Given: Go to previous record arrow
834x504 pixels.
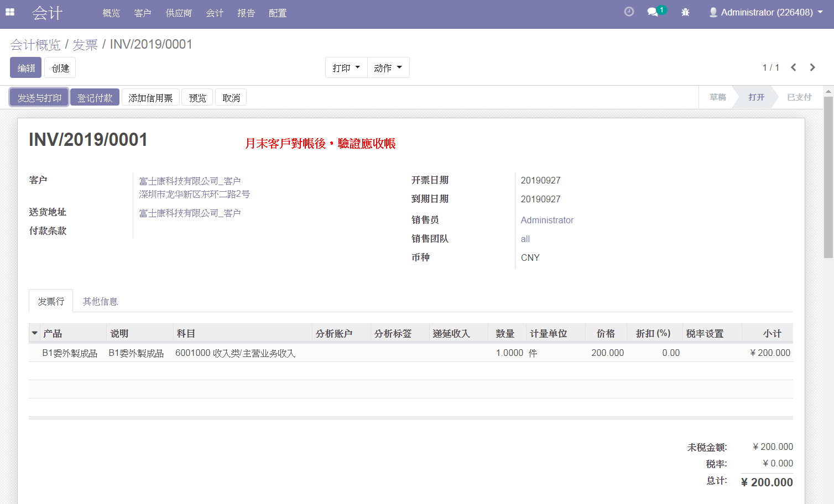Looking at the screenshot, I should click(x=794, y=67).
